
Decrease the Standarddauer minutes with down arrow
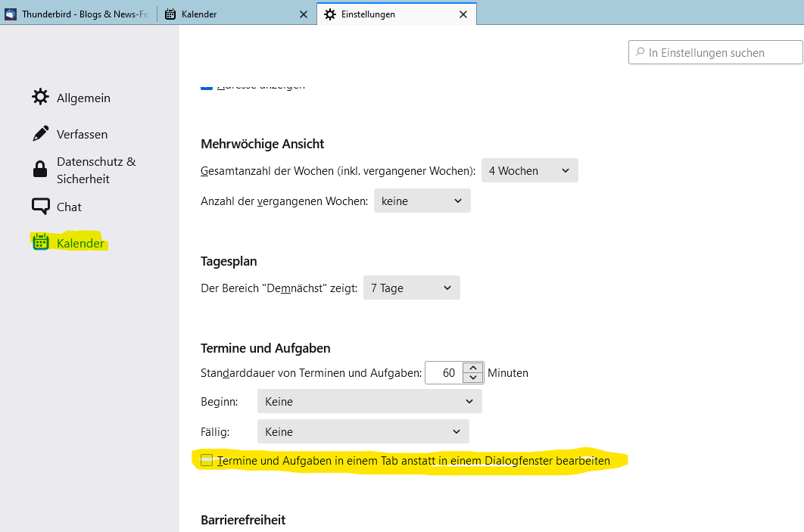pos(473,378)
